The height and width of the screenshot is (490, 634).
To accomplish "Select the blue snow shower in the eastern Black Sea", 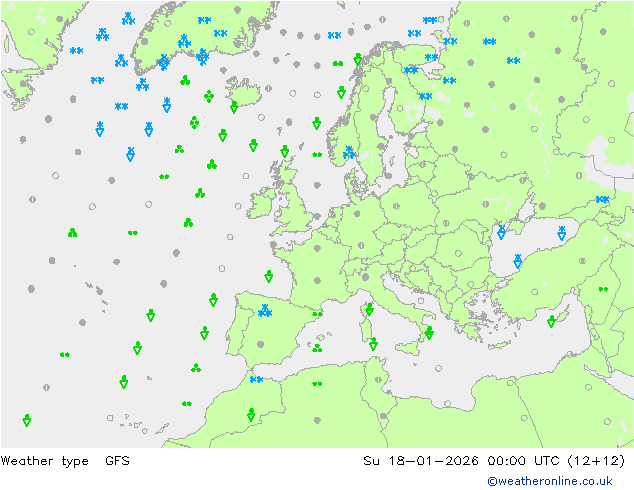I will (x=562, y=233).
